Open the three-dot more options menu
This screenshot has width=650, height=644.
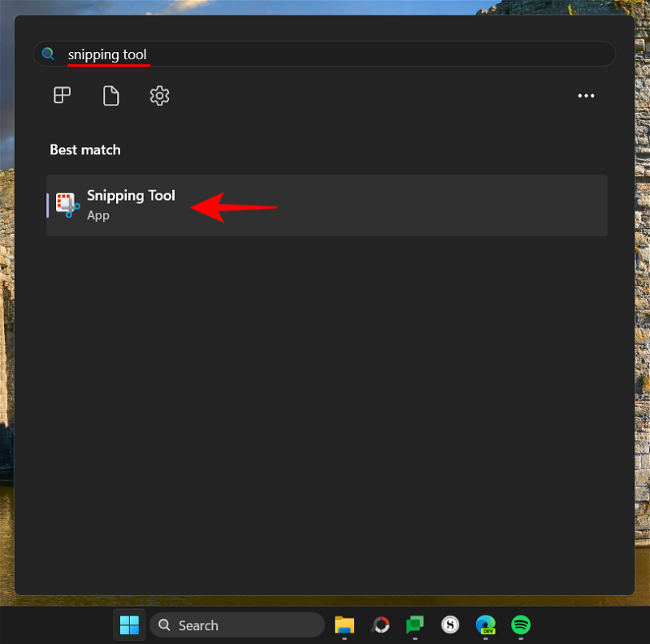[586, 96]
